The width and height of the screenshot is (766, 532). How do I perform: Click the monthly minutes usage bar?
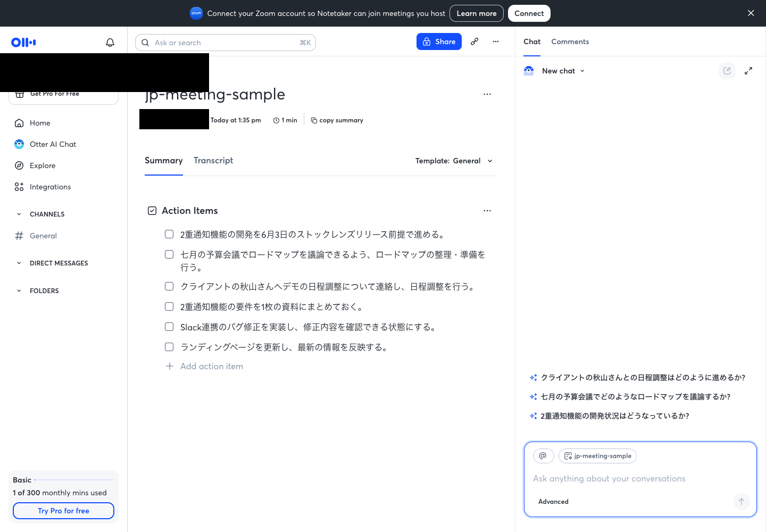coord(74,480)
